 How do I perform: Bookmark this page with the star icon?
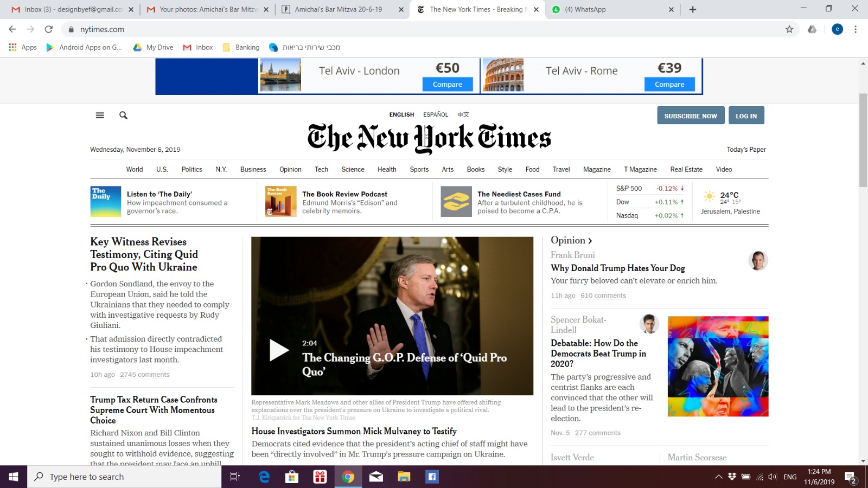[x=789, y=29]
